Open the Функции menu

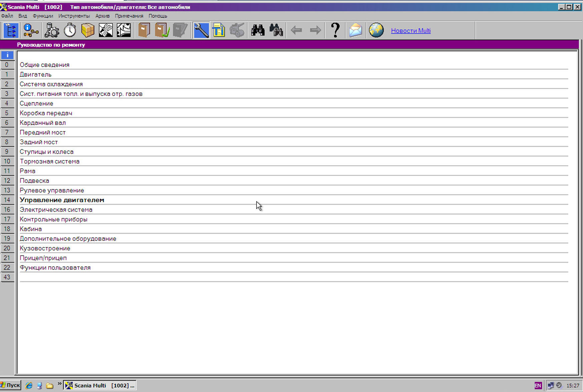click(x=43, y=16)
